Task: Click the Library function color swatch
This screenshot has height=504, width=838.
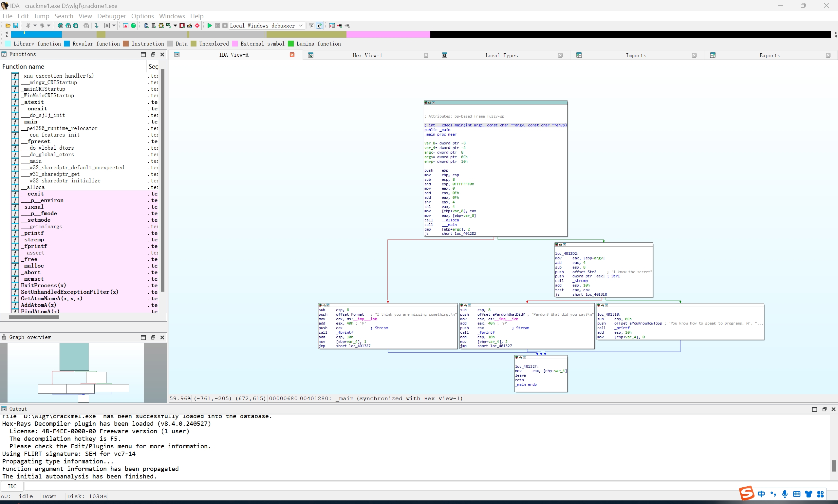Action: (x=8, y=44)
